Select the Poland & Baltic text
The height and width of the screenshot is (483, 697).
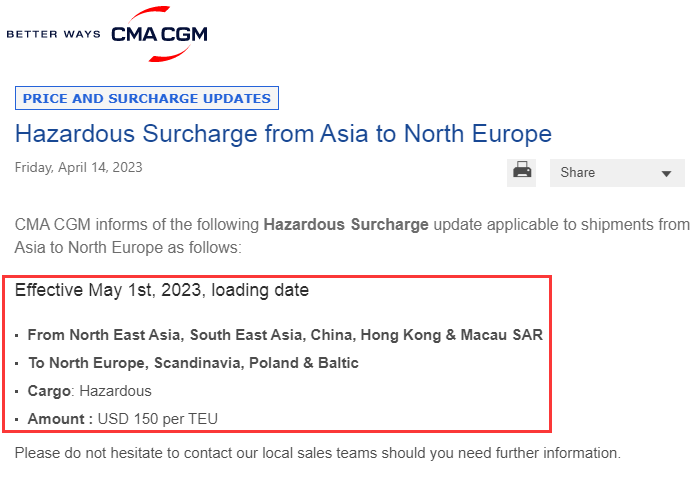[x=304, y=363]
